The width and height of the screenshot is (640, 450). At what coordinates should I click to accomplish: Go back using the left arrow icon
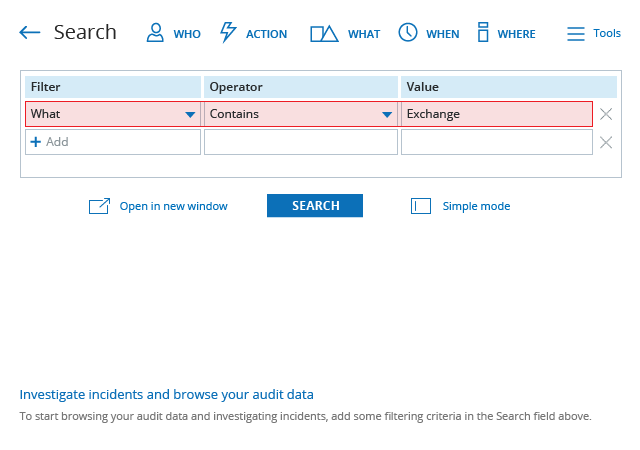29,33
